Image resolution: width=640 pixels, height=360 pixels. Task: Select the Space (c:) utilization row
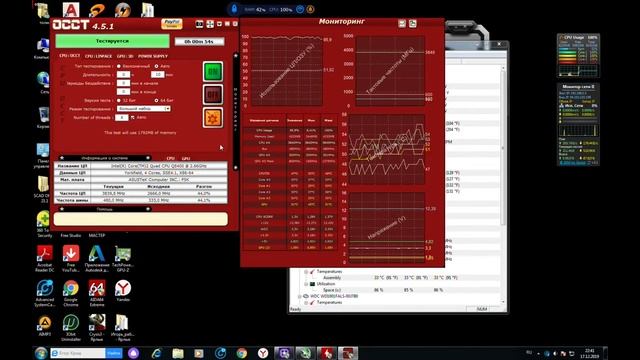(395, 290)
